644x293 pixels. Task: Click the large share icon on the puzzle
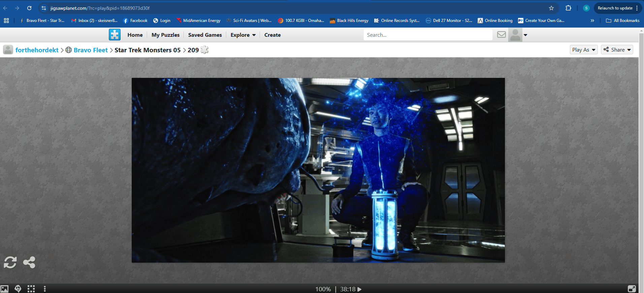tap(29, 262)
